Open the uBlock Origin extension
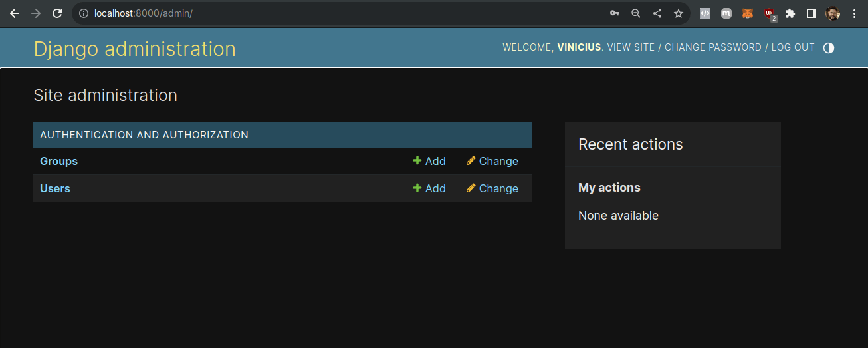 tap(769, 13)
